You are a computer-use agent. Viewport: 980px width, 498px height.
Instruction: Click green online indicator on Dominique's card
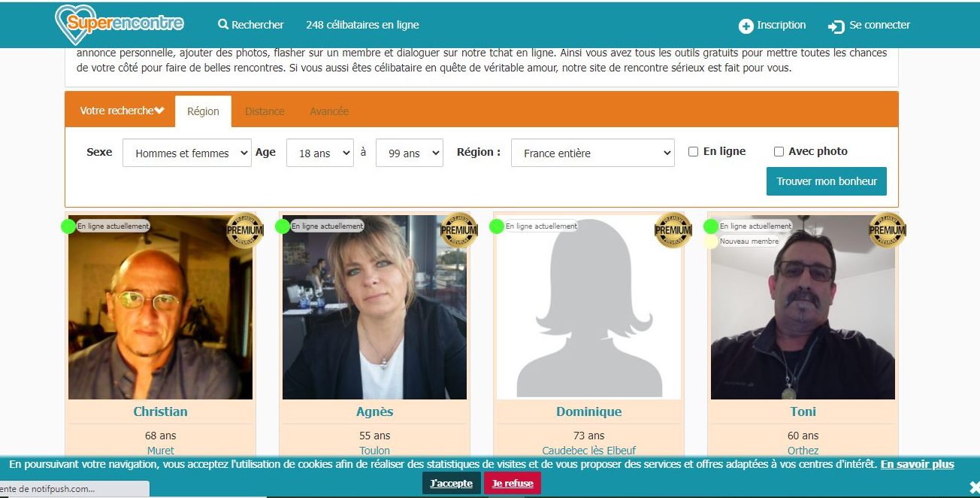(x=497, y=226)
